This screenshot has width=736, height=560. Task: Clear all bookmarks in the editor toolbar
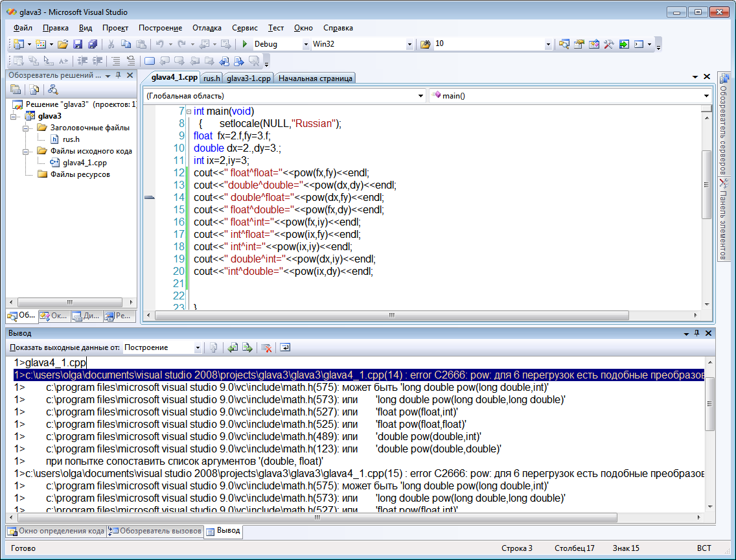[254, 61]
